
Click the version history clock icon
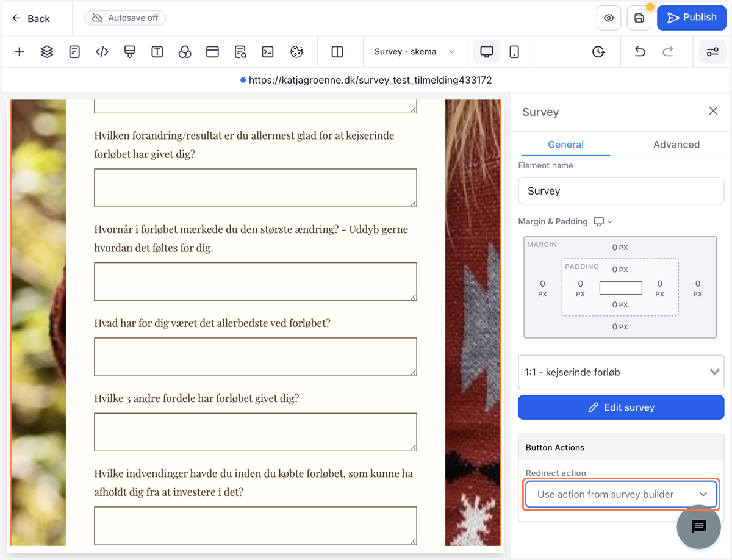(x=598, y=52)
